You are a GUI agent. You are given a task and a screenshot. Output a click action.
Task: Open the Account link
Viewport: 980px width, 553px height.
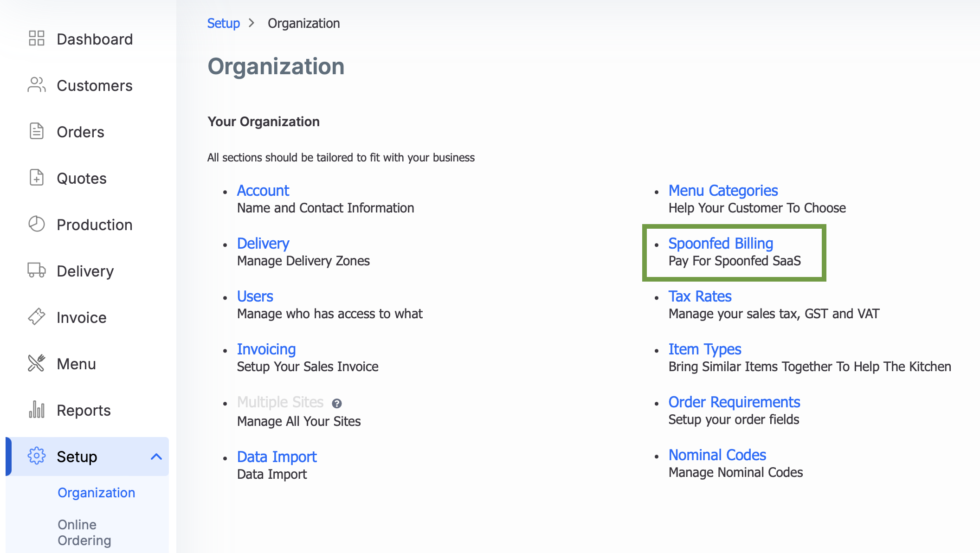(263, 191)
